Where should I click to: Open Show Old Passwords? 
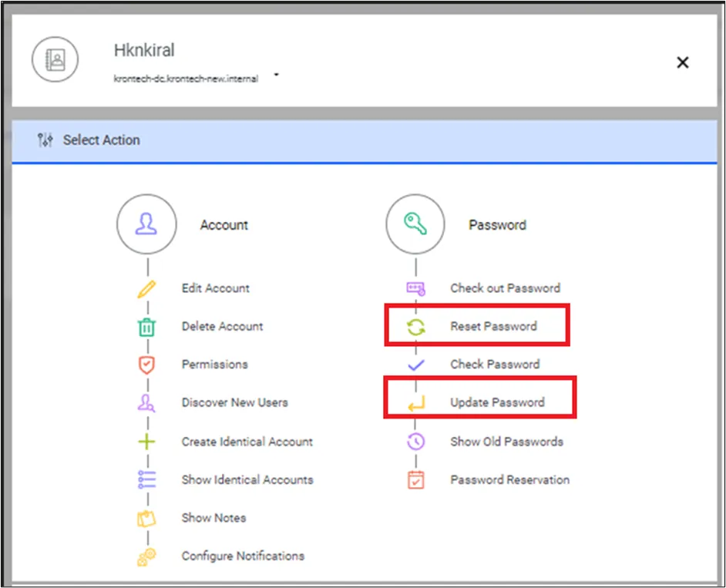point(507,442)
